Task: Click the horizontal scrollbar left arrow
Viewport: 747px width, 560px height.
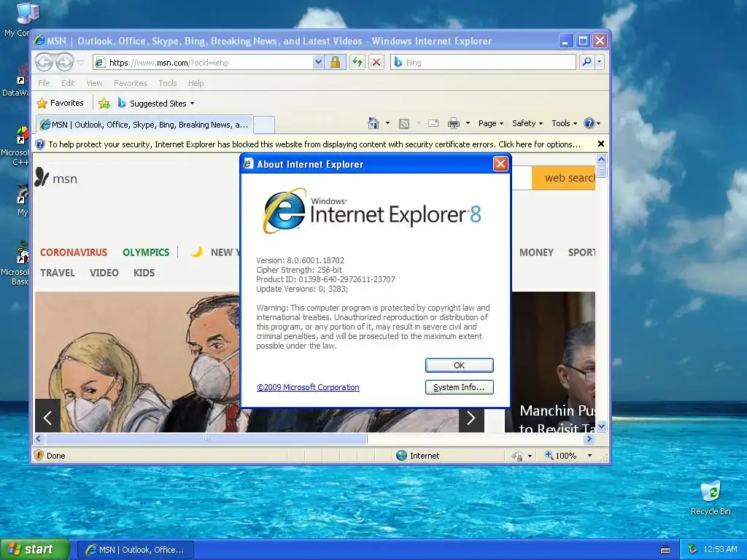Action: click(39, 438)
